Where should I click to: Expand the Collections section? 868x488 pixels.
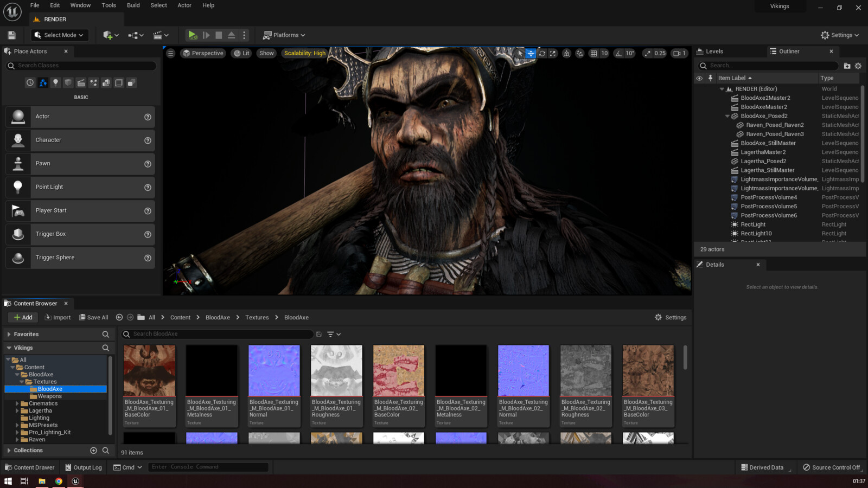[9, 451]
